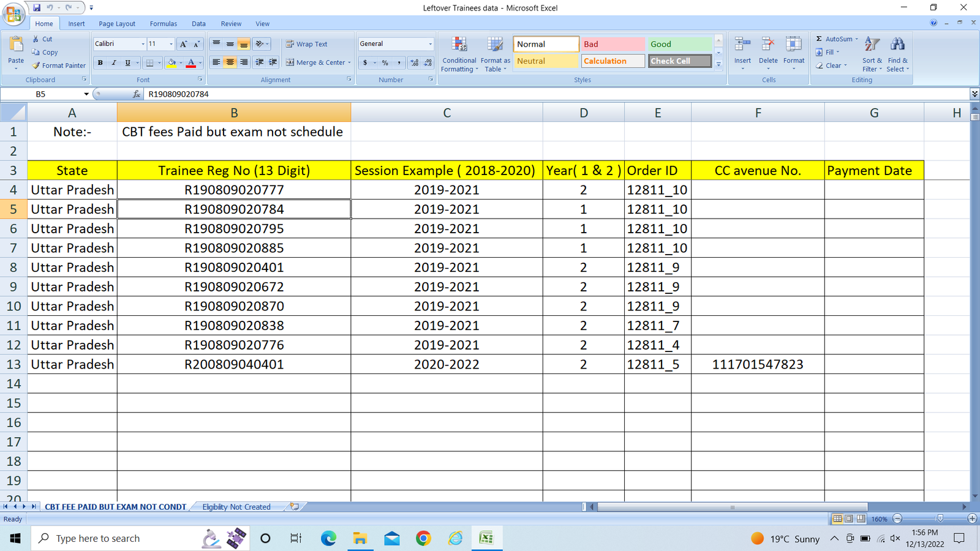This screenshot has height=551, width=980.
Task: Expand the font name Calibri dropdown
Action: pyautogui.click(x=143, y=44)
